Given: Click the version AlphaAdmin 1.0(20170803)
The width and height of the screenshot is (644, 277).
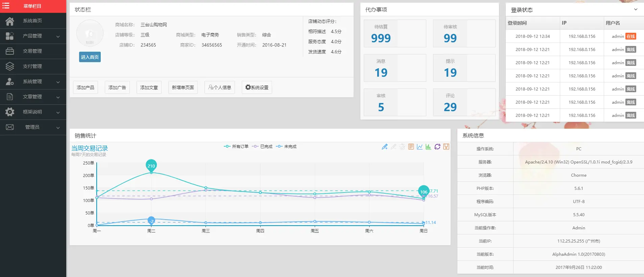Looking at the screenshot, I should coord(579,254).
